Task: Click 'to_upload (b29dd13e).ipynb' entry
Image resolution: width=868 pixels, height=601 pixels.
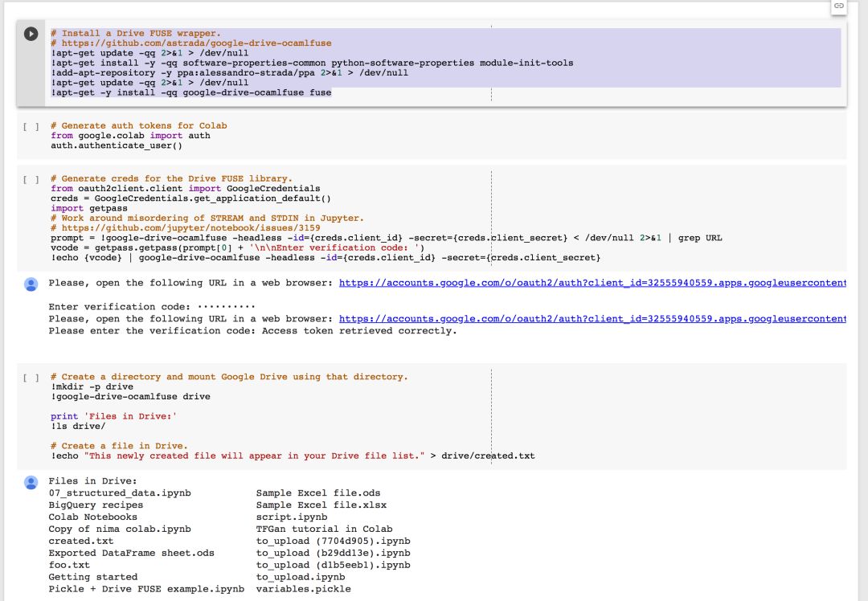Action: pyautogui.click(x=334, y=554)
